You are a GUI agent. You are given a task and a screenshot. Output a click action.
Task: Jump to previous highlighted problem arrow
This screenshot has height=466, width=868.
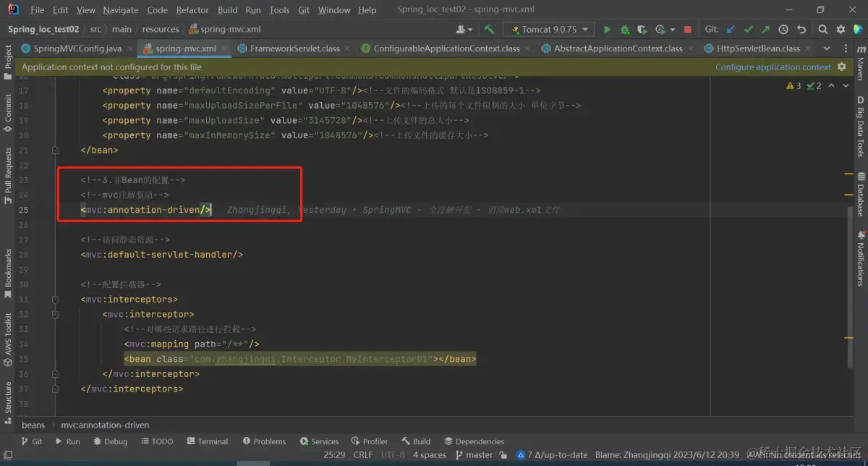click(831, 85)
